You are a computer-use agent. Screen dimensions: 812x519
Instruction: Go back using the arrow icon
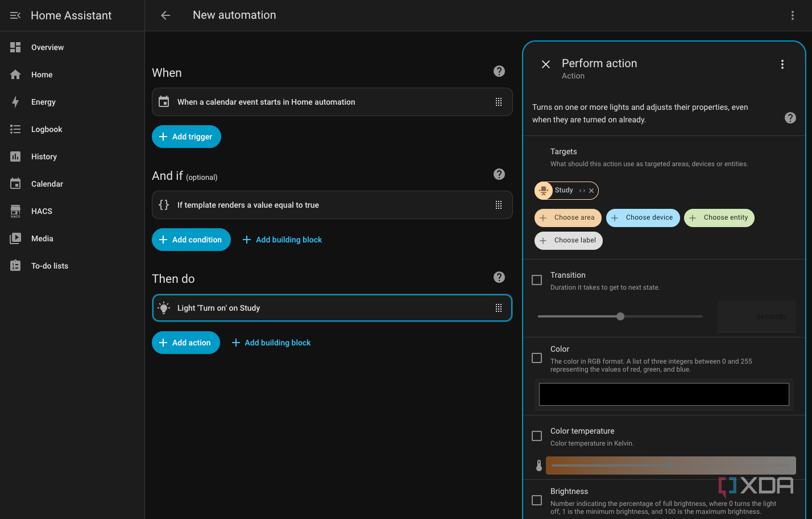pyautogui.click(x=165, y=15)
